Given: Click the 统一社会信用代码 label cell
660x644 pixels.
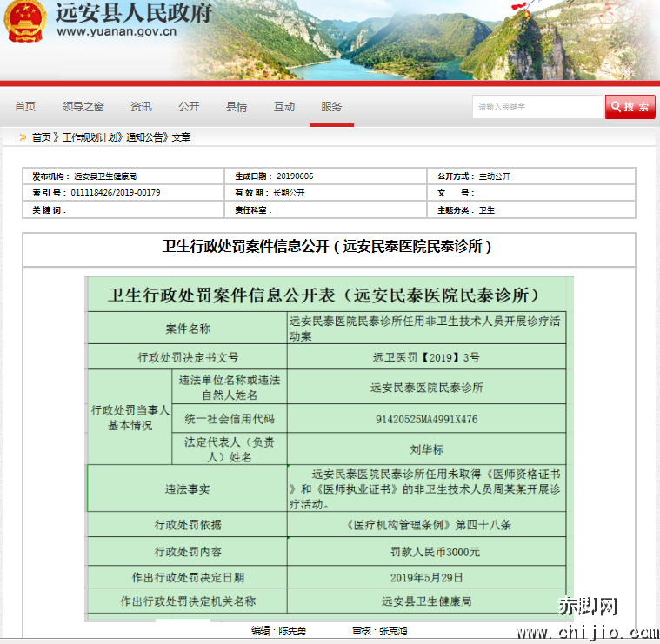Looking at the screenshot, I should (x=230, y=419).
